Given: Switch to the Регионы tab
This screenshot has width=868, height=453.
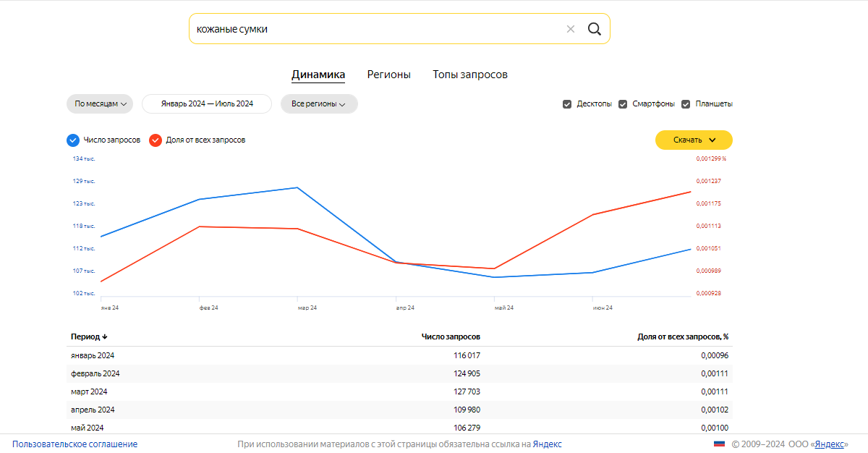Looking at the screenshot, I should (x=388, y=75).
